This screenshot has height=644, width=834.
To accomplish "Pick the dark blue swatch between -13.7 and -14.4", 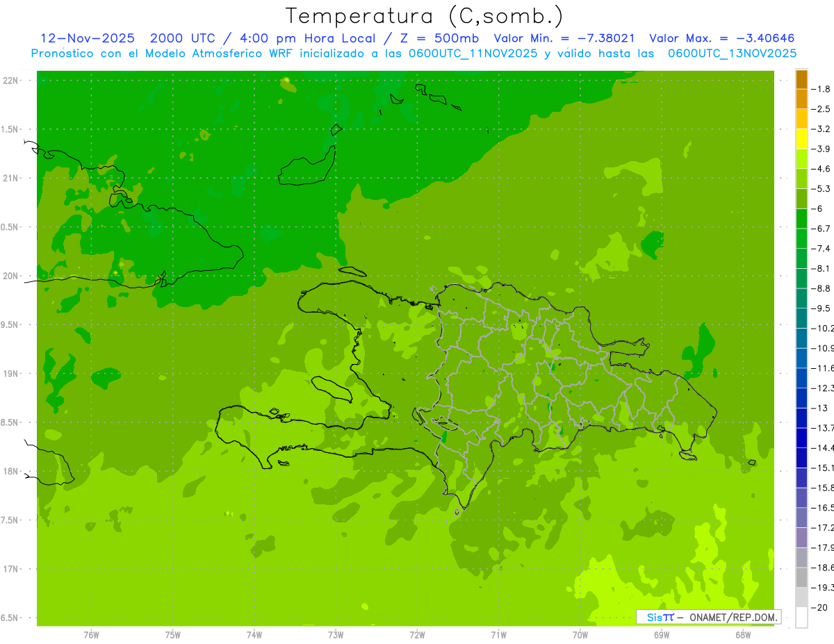I will pyautogui.click(x=801, y=438).
